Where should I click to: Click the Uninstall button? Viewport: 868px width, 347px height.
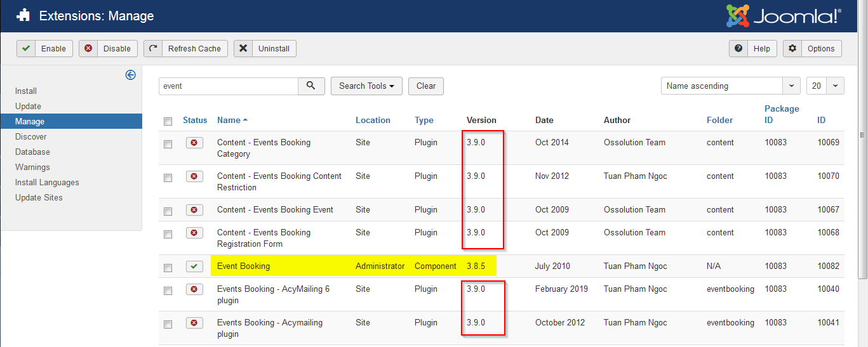265,49
